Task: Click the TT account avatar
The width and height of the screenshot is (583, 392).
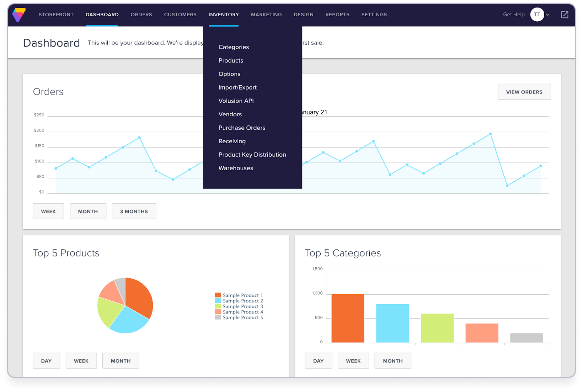Action: click(537, 15)
